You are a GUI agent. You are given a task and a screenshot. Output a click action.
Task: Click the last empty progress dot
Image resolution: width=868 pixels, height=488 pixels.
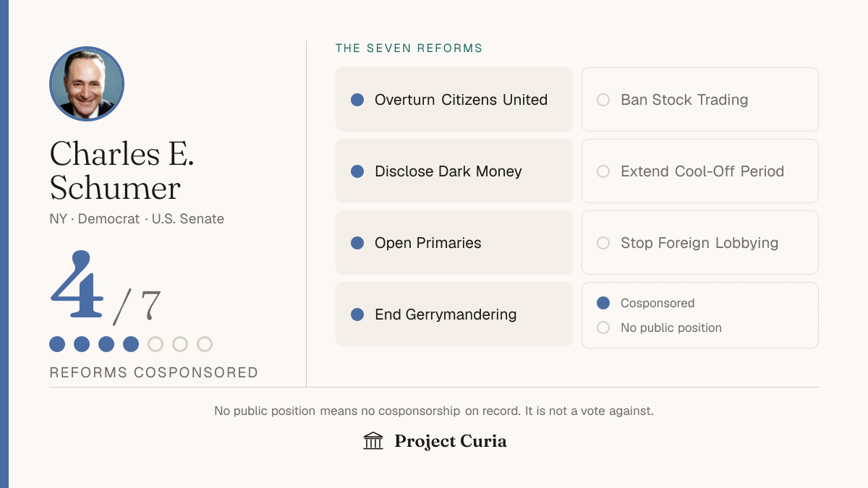pyautogui.click(x=205, y=344)
